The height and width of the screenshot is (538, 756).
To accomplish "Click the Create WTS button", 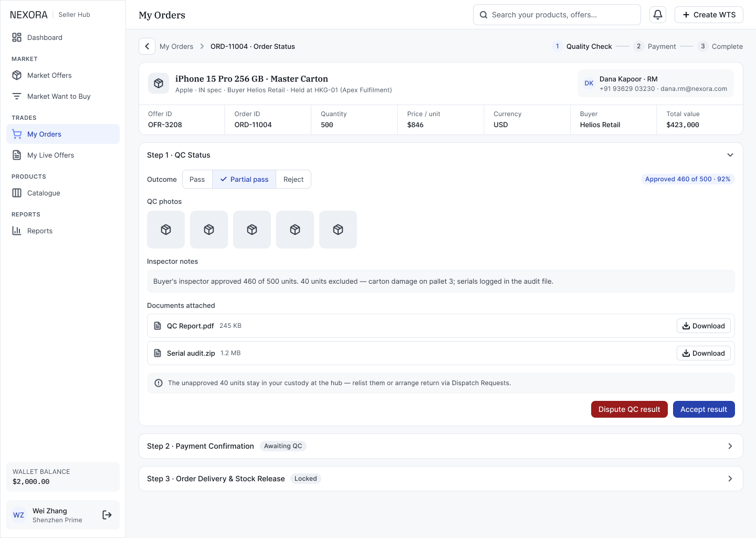I will [x=709, y=15].
